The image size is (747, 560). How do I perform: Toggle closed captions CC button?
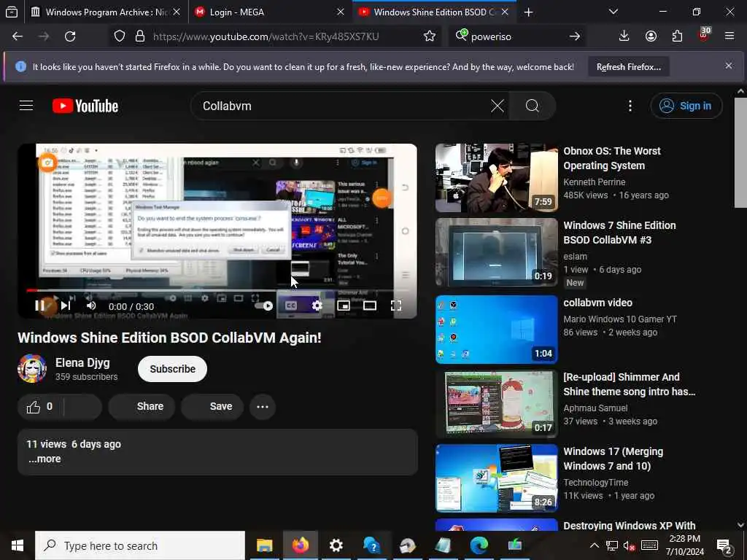coord(290,306)
